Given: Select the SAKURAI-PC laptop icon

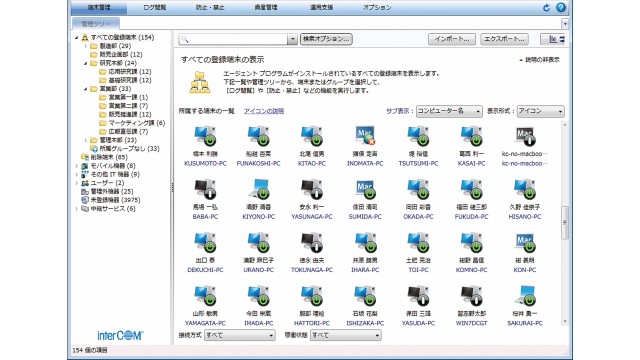Looking at the screenshot, I should tap(525, 296).
